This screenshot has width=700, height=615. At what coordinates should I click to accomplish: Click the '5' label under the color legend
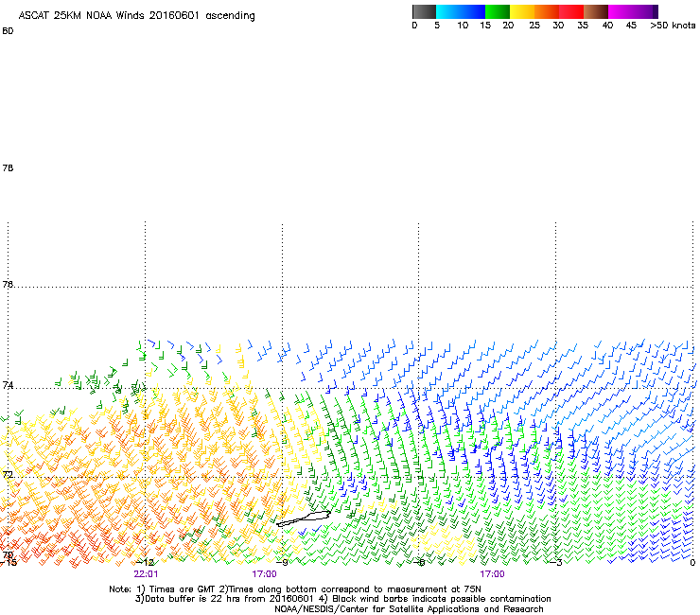pos(437,26)
